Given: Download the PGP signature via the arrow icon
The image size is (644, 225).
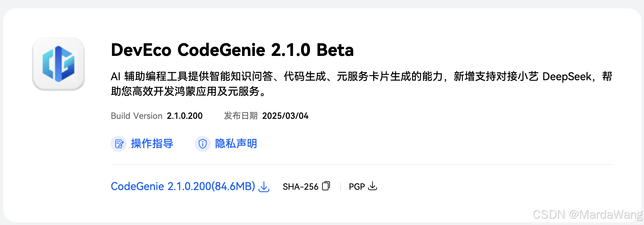Looking at the screenshot, I should click(373, 186).
